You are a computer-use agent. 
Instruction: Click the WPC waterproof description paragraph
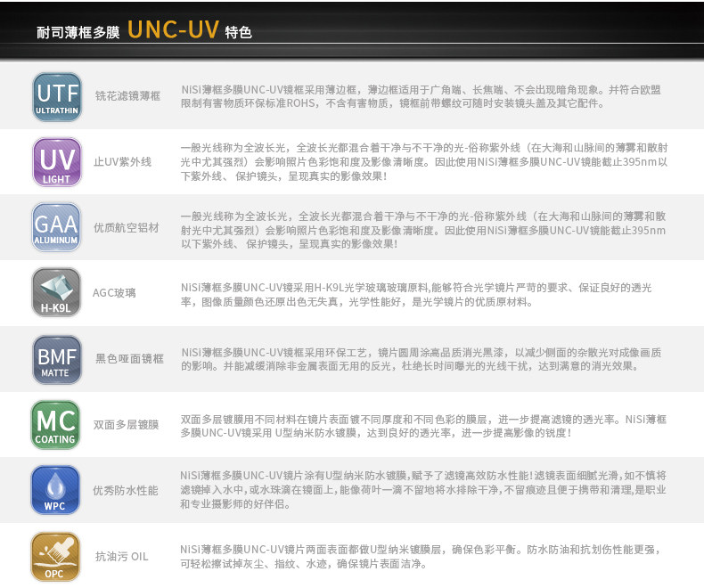click(x=423, y=490)
